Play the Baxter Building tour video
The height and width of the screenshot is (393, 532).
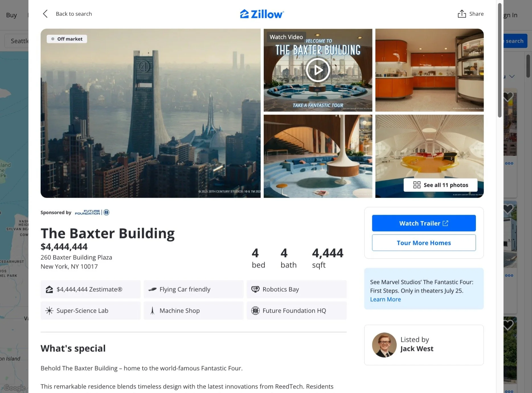pyautogui.click(x=318, y=70)
